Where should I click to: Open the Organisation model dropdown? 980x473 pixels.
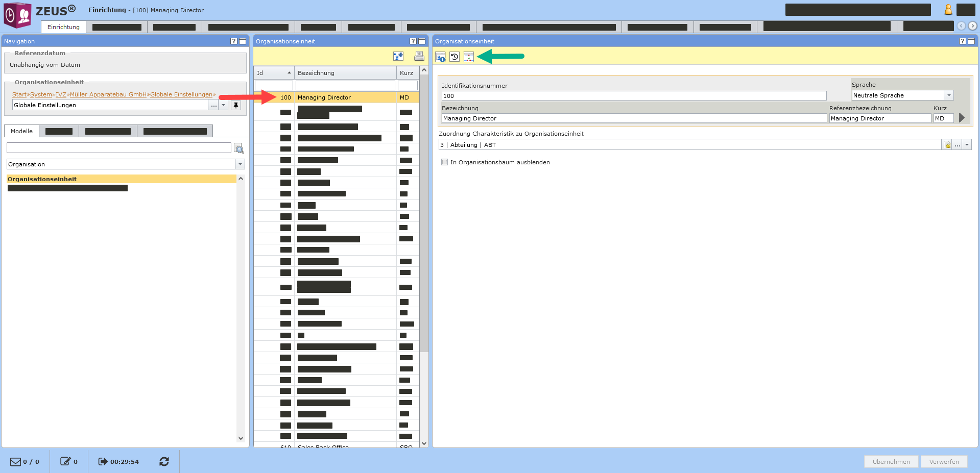[x=240, y=164]
